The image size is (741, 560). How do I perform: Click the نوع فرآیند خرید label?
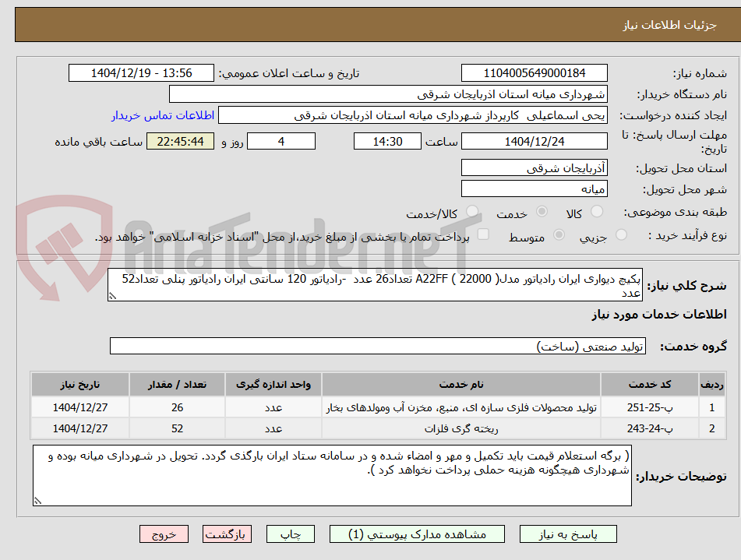point(687,235)
